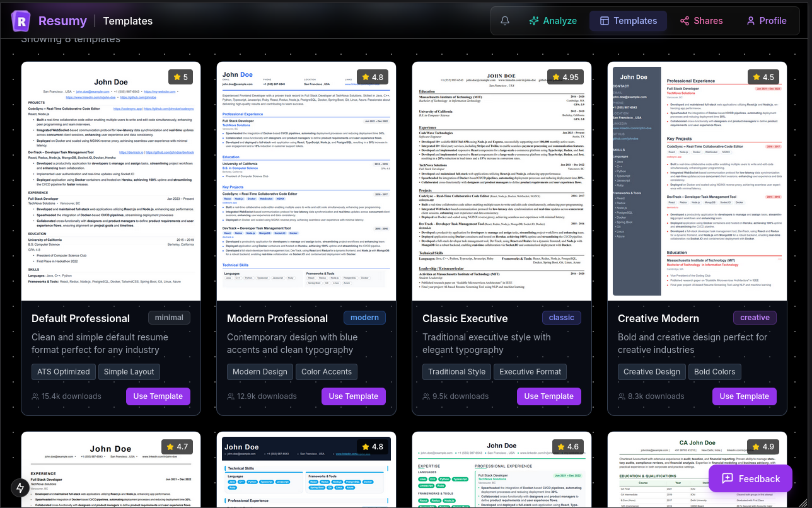Click the lightning bolt icon bottom left
Viewport: 812px width, 508px height.
20,488
